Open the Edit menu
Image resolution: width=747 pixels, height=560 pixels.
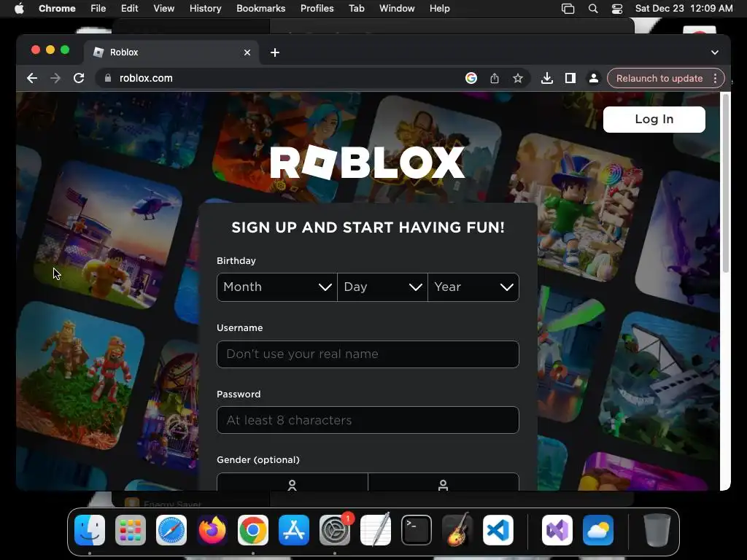(x=130, y=9)
